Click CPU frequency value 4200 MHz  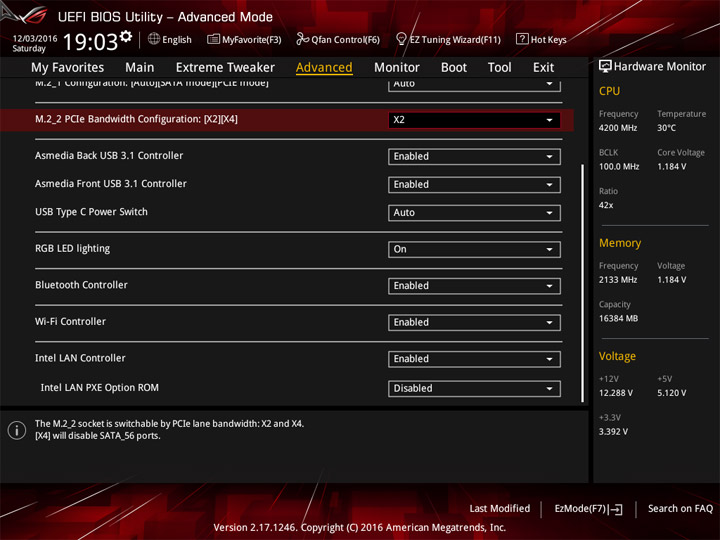coord(618,128)
